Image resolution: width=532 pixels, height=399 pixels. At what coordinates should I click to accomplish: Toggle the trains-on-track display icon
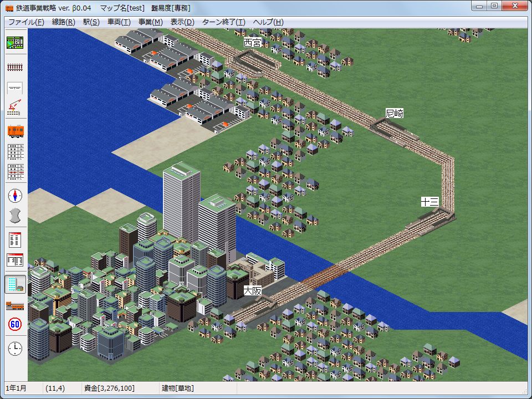15,305
